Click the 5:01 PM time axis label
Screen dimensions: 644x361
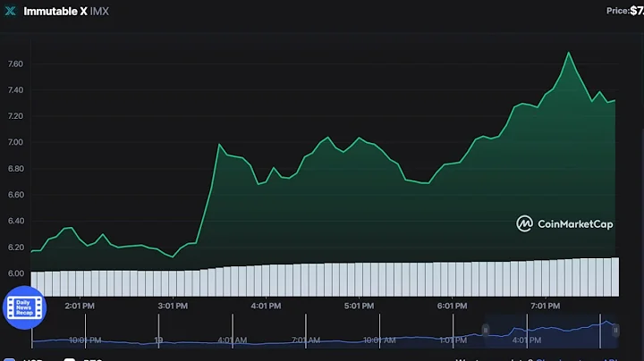360,306
